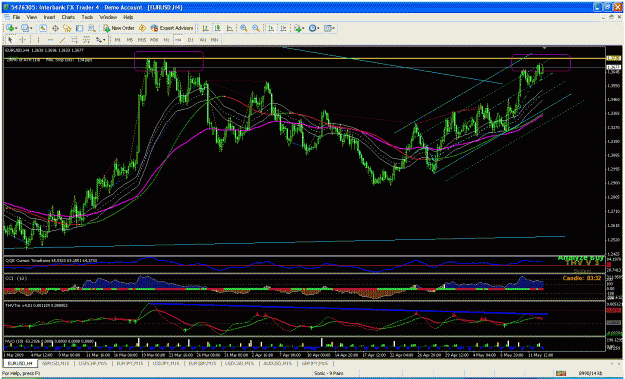The image size is (625, 379).
Task: Switch timeframe to M30
Action: point(154,40)
